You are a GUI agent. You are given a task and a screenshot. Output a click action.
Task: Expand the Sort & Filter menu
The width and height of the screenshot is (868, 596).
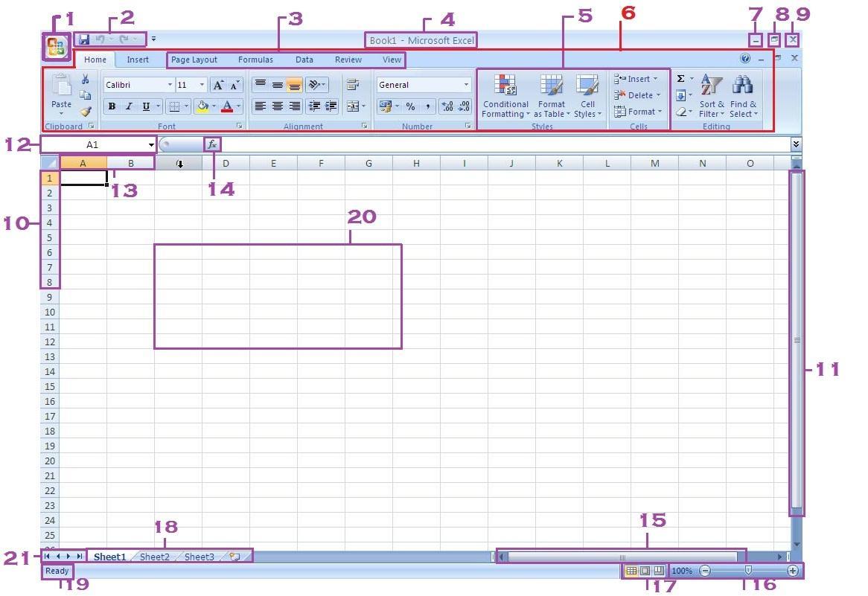(712, 96)
